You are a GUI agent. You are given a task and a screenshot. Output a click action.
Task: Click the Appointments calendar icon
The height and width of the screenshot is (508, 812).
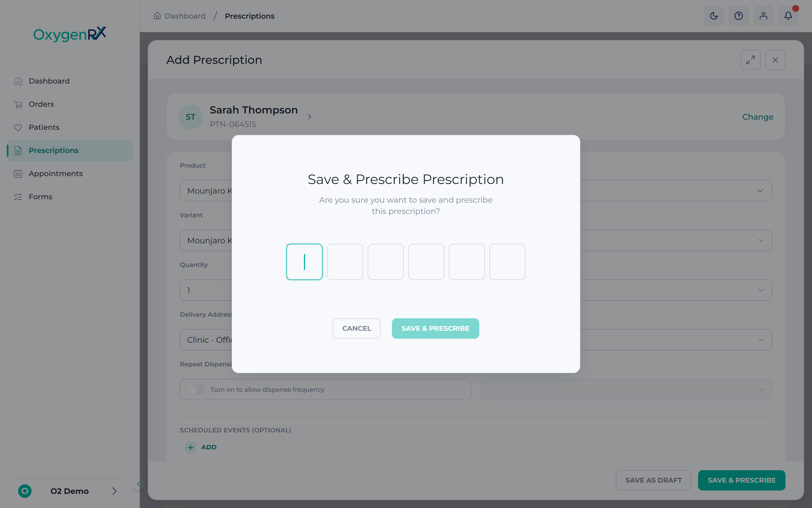click(18, 174)
